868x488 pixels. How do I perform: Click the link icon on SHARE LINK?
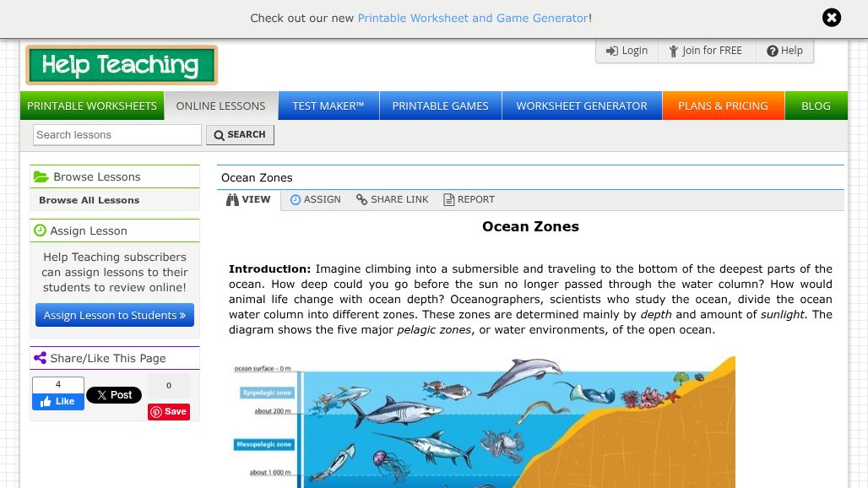tap(361, 199)
